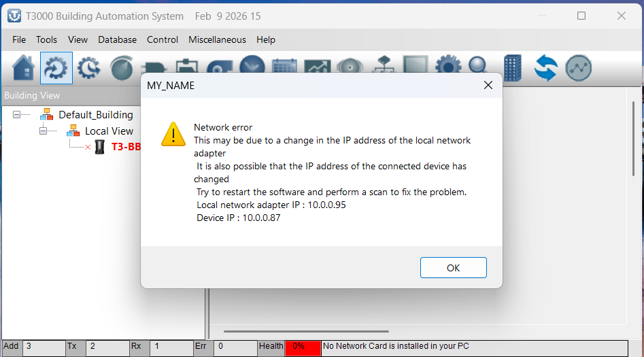Open the Database menu
Image resolution: width=644 pixels, height=357 pixels.
click(x=117, y=39)
